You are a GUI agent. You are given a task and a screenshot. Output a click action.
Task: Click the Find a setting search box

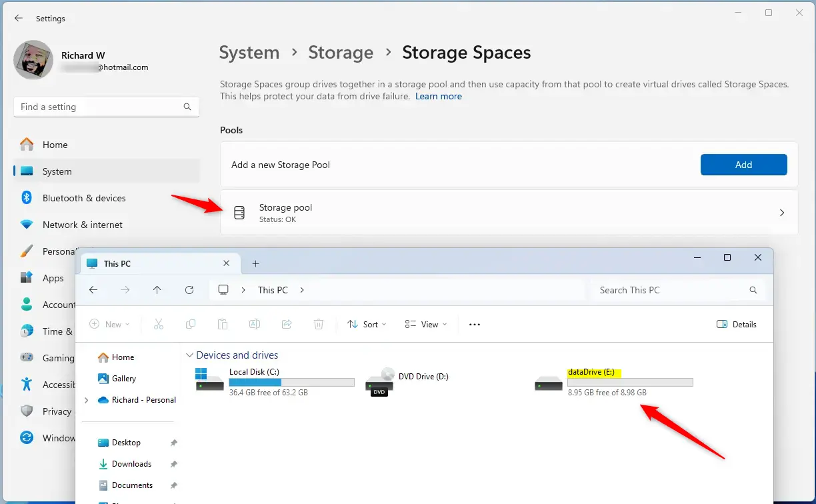(100, 107)
